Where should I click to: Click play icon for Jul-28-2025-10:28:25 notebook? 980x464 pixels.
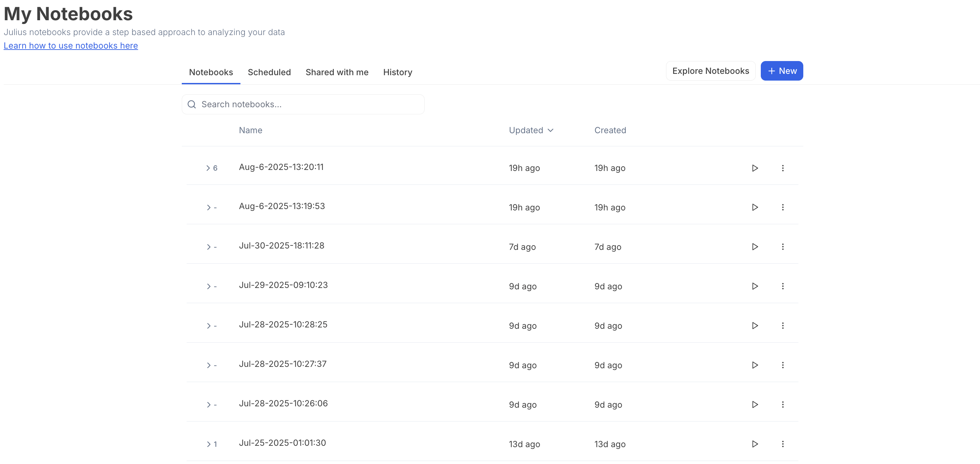755,325
